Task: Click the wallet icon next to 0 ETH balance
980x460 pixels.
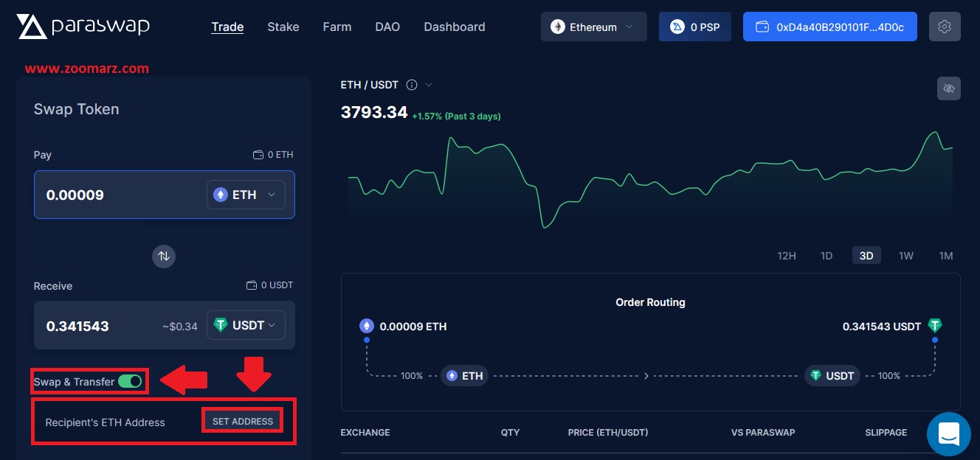Action: tap(258, 155)
